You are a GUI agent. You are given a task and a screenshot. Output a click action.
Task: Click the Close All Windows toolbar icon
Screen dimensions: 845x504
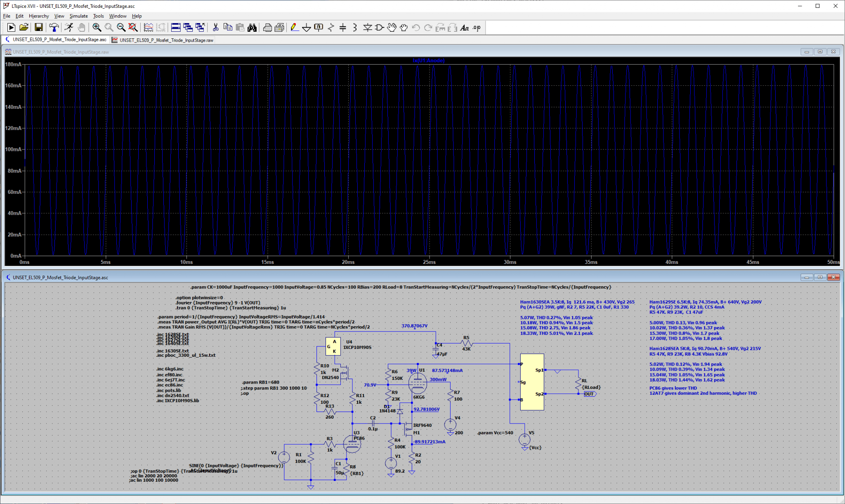pos(200,28)
